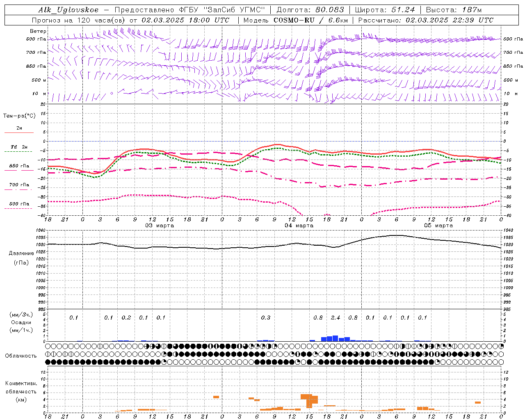
Task: Click the "03 марта" date label
Action: point(160,226)
